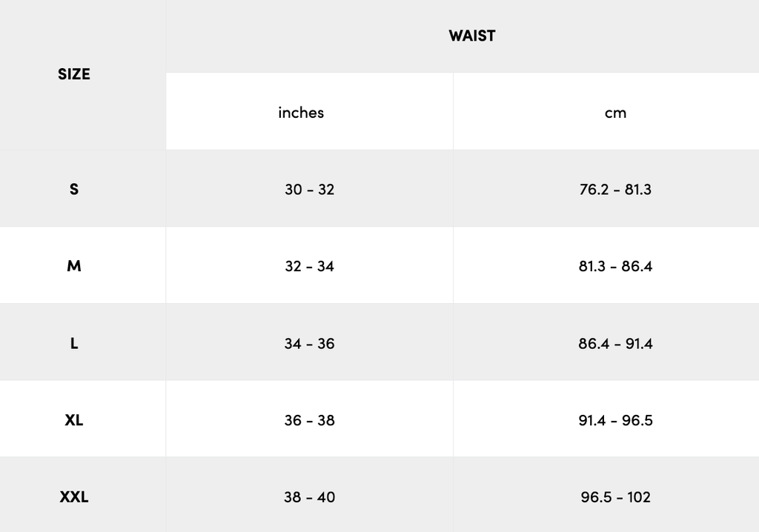
Task: Click the L size row label
Action: tap(73, 343)
